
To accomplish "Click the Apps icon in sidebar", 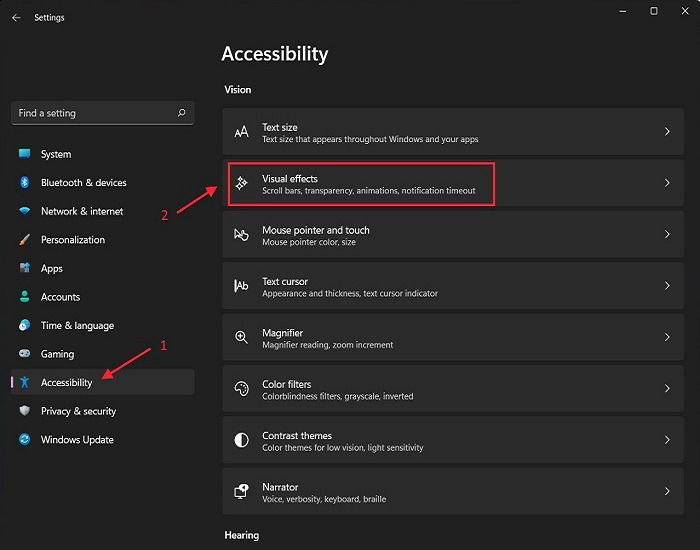I will point(25,268).
